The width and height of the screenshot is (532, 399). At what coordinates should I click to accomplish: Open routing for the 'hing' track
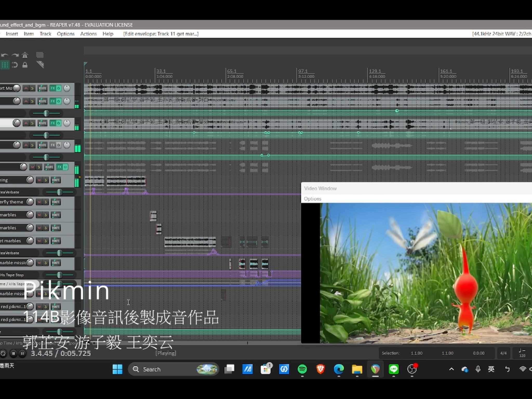coord(56,180)
